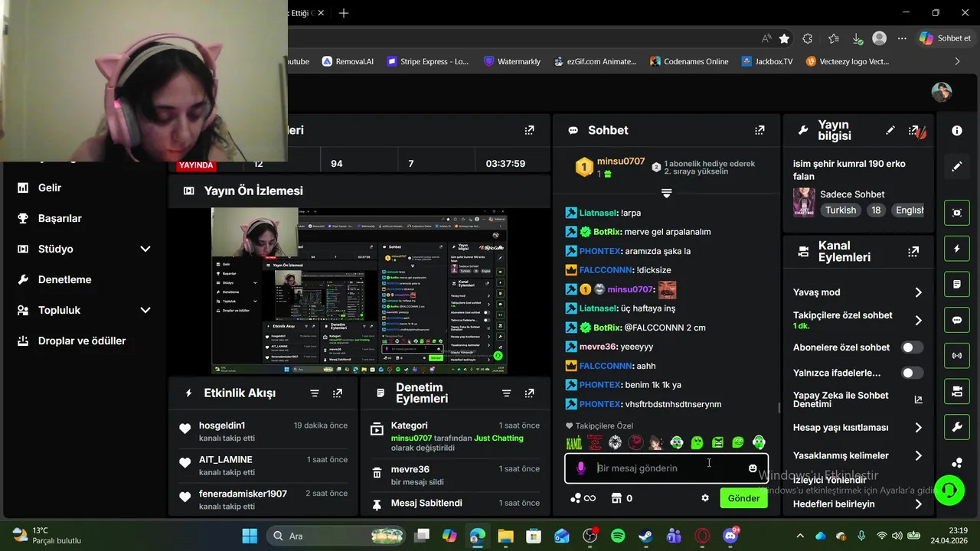Click the Turkish tag in stream info

(841, 210)
